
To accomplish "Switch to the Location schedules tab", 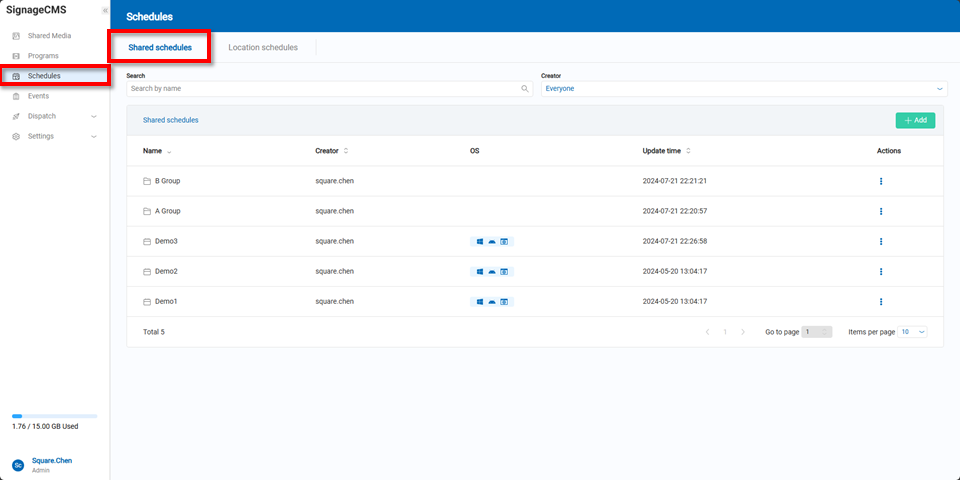I will [x=263, y=47].
